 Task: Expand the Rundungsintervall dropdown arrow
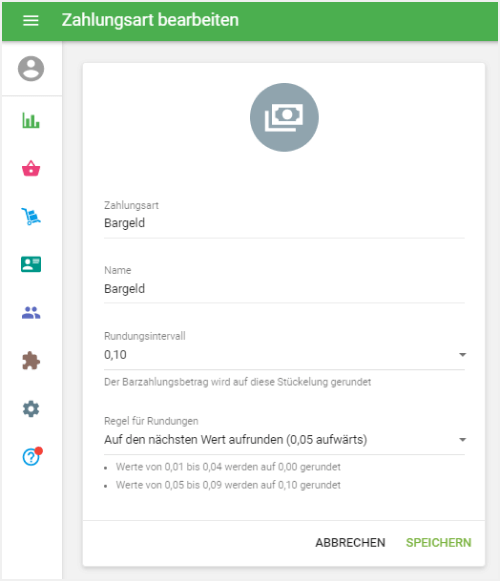pos(462,355)
